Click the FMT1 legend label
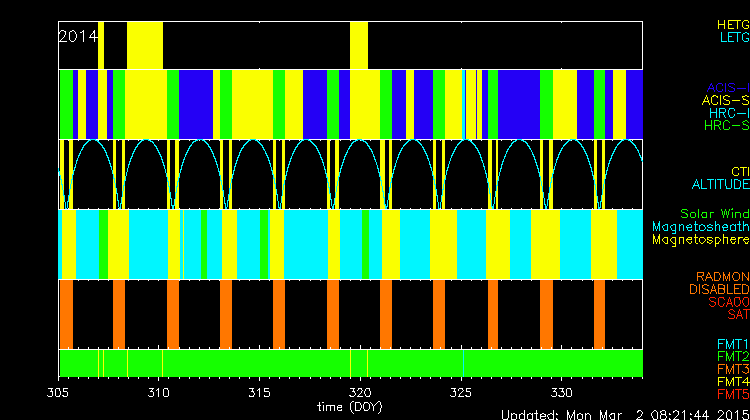This screenshot has width=750, height=420. pos(731,344)
